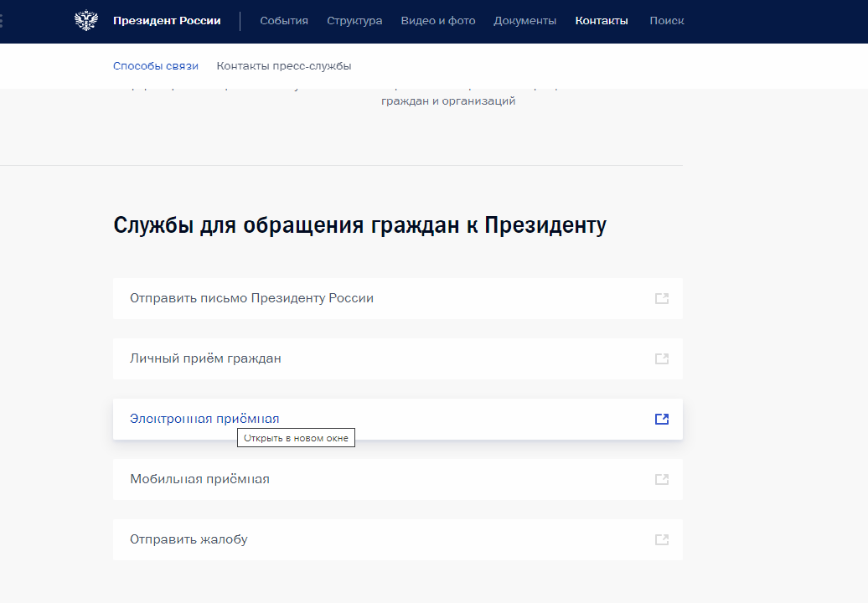
Task: Open the Документы section
Action: coord(524,21)
